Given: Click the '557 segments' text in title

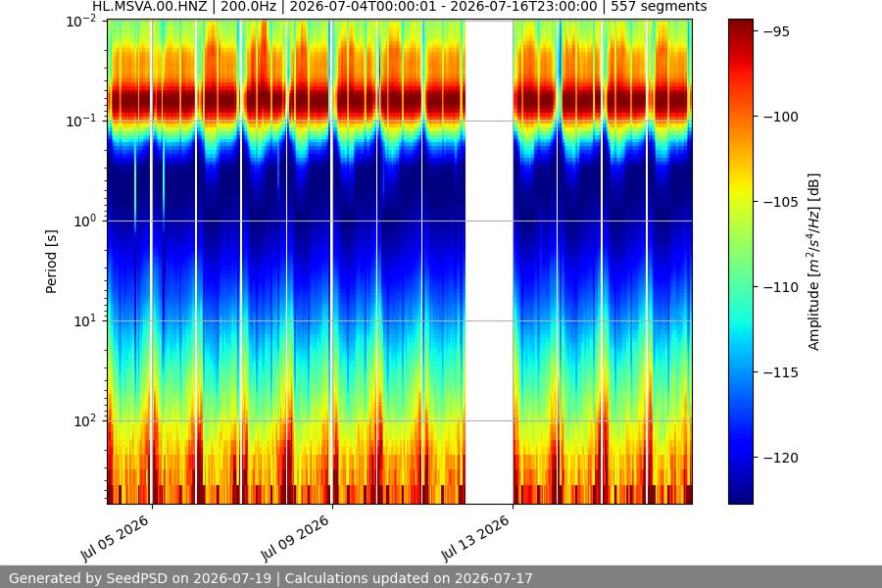Looking at the screenshot, I should click(659, 6).
